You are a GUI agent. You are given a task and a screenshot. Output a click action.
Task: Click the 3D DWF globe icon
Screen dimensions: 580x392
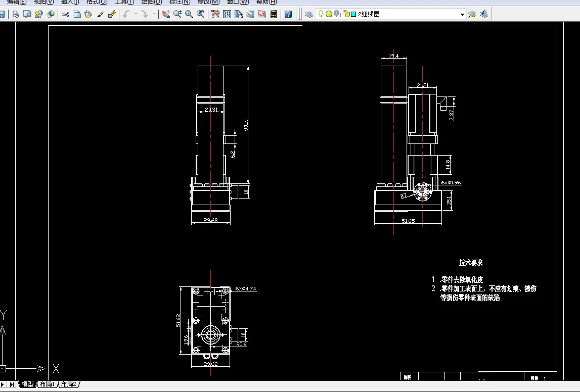pos(51,14)
